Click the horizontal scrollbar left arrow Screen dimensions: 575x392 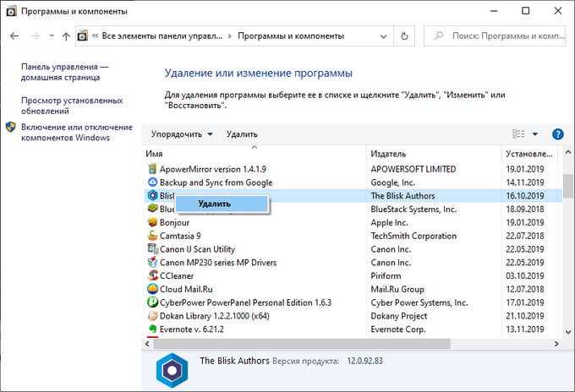[x=147, y=344]
